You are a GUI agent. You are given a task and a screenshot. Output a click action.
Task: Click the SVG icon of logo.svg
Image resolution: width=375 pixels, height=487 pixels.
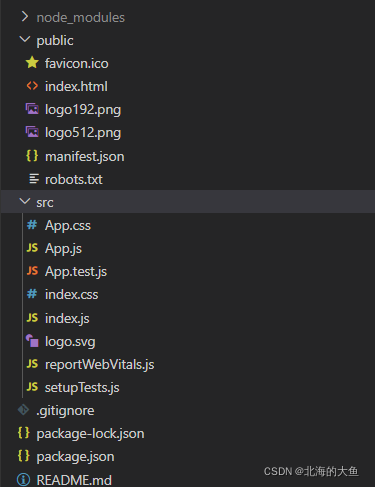(x=32, y=341)
